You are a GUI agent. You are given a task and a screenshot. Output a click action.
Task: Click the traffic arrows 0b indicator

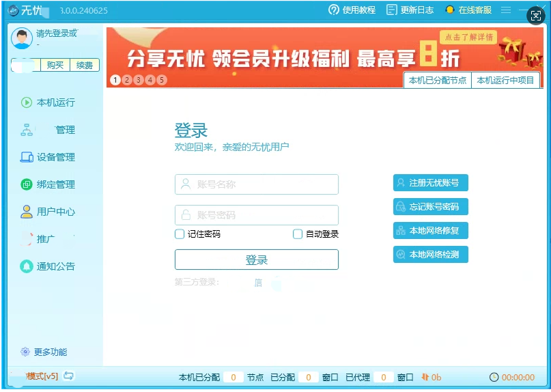(x=431, y=377)
